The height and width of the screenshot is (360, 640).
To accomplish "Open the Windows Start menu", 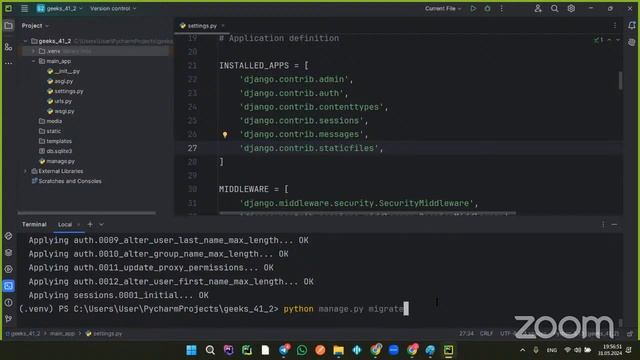I will [x=191, y=350].
